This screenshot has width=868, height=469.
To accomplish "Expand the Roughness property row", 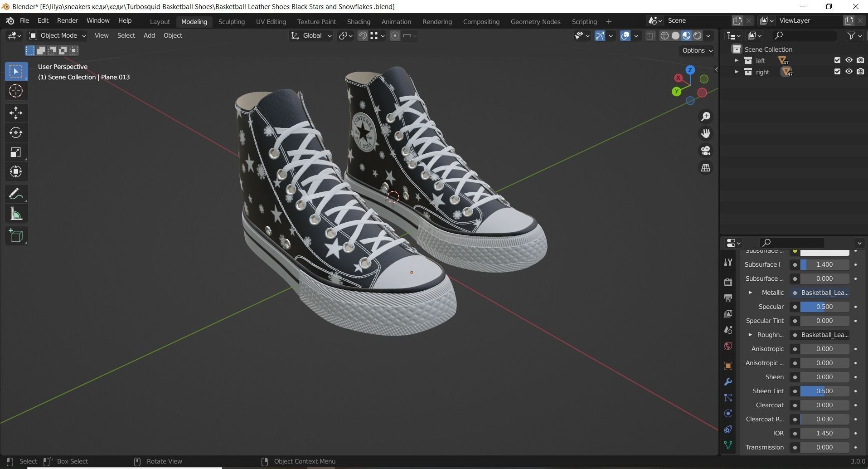I will point(750,335).
